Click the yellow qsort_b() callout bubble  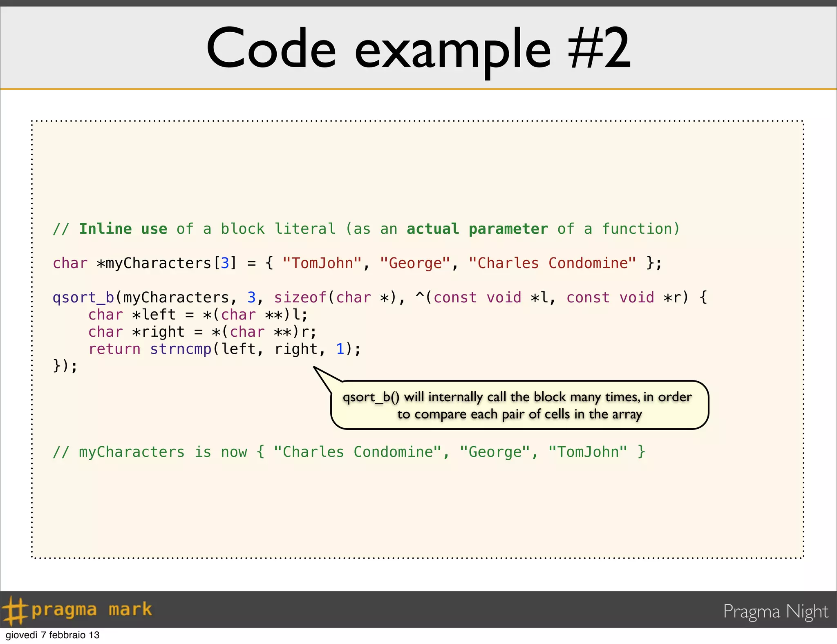click(519, 405)
